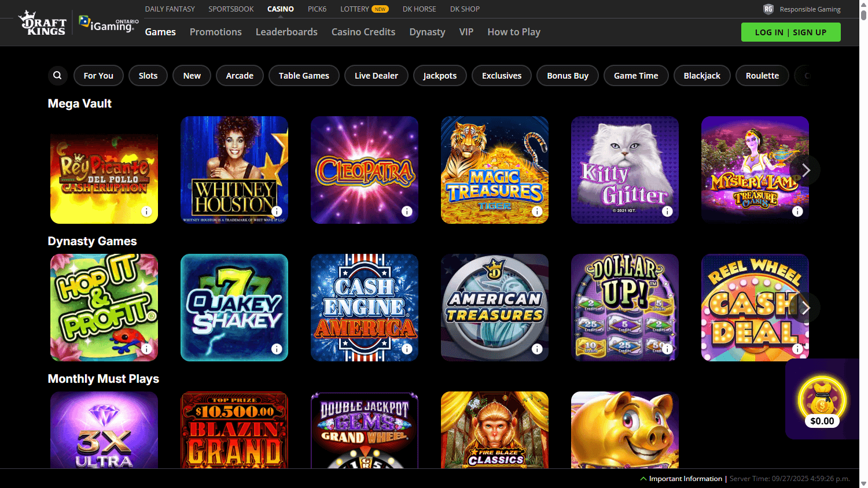Open info icon on Kitty Glitter tile
Screen dimensions: 868x488
tap(667, 211)
